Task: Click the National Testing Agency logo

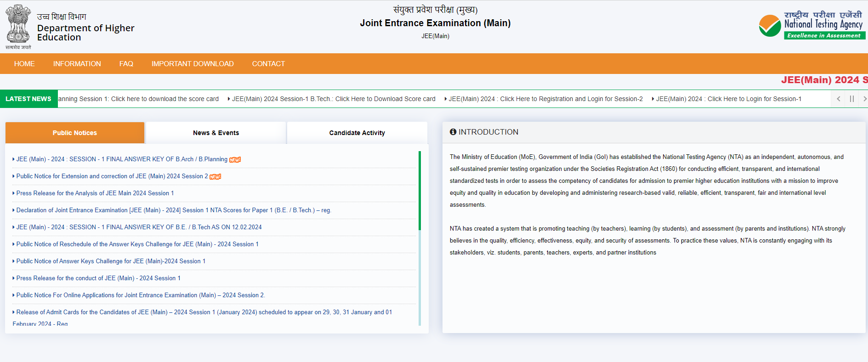Action: pyautogui.click(x=812, y=25)
